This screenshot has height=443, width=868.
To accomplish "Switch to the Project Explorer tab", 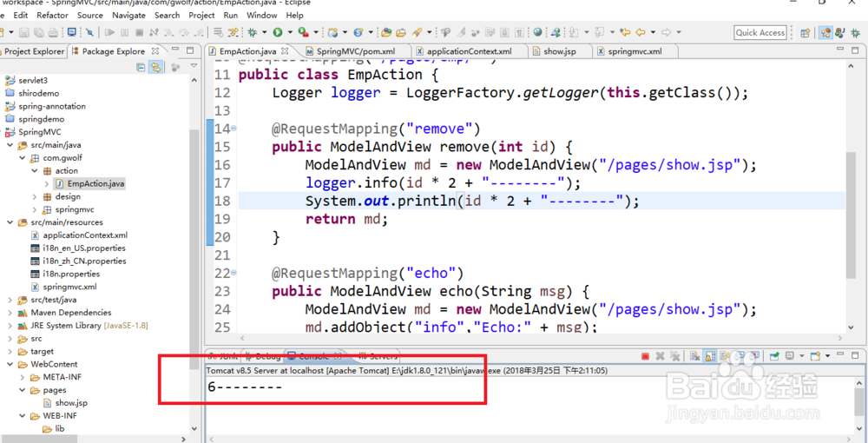I will point(34,51).
